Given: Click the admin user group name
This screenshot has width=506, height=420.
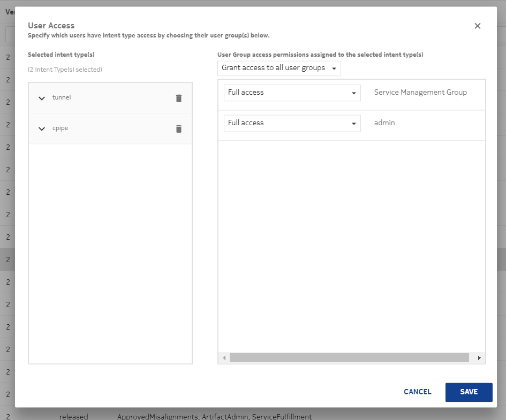Looking at the screenshot, I should click(x=384, y=123).
